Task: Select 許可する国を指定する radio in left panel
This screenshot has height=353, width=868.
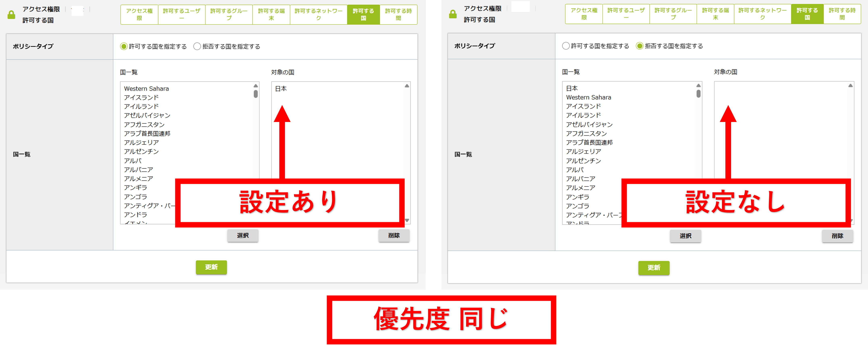Action: coord(124,47)
